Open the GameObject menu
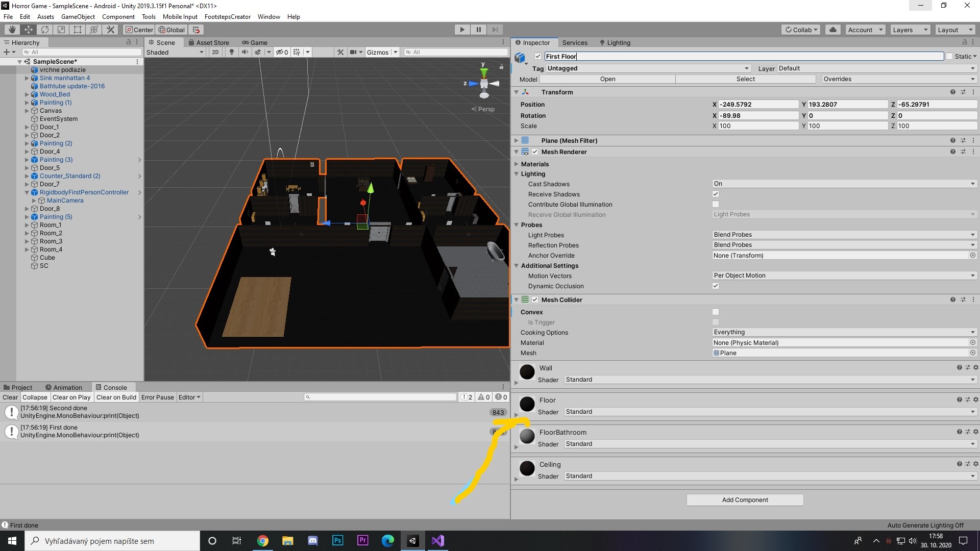The height and width of the screenshot is (551, 980). tap(78, 16)
